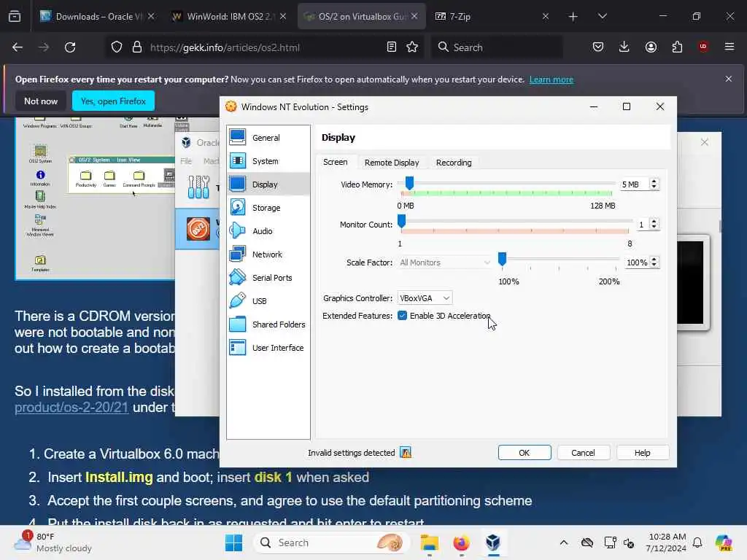
Task: Increase Scale Factor with the spinner
Action: tap(654, 260)
